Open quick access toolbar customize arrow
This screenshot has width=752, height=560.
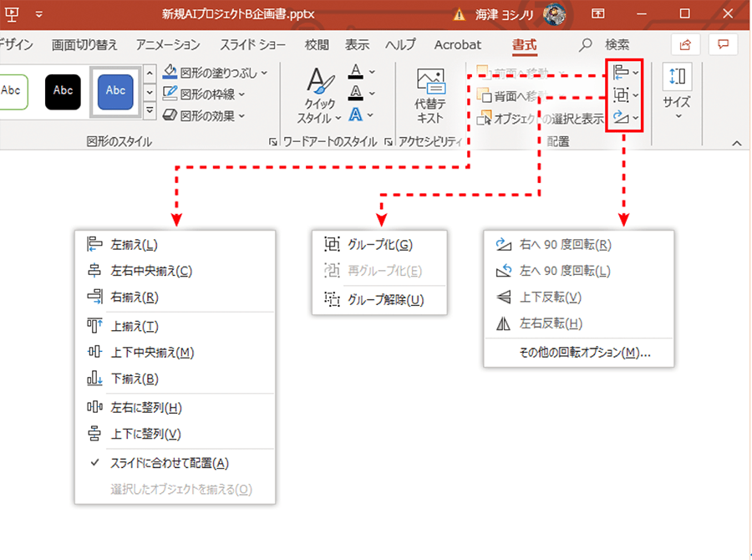point(38,14)
